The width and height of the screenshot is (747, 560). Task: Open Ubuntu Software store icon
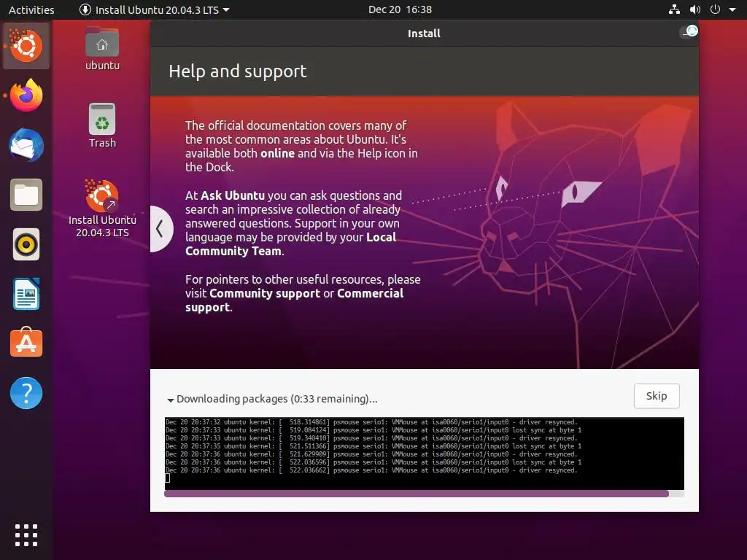point(26,343)
